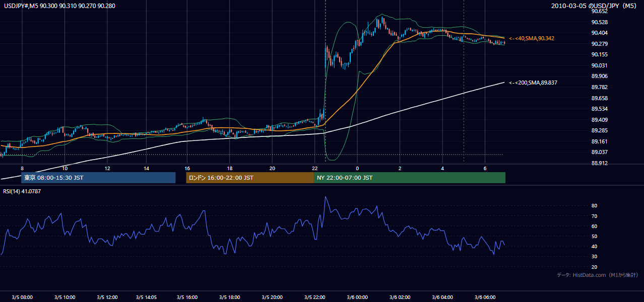
Task: Click RSI axis level 30
Action: point(594,257)
